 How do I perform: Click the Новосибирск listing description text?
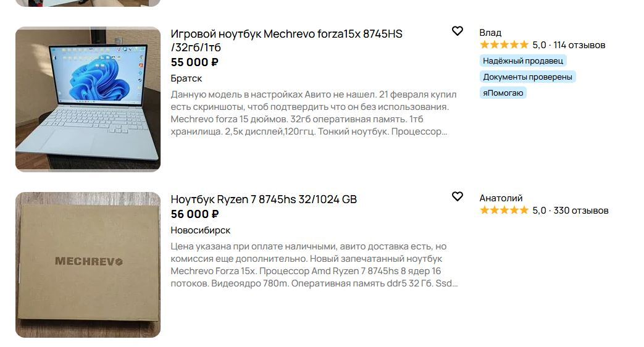(314, 265)
